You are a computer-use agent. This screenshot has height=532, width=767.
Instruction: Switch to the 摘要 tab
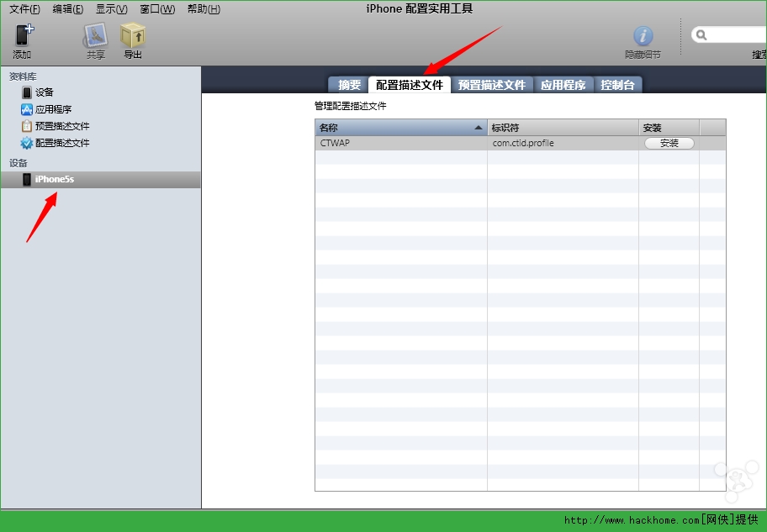tap(349, 85)
